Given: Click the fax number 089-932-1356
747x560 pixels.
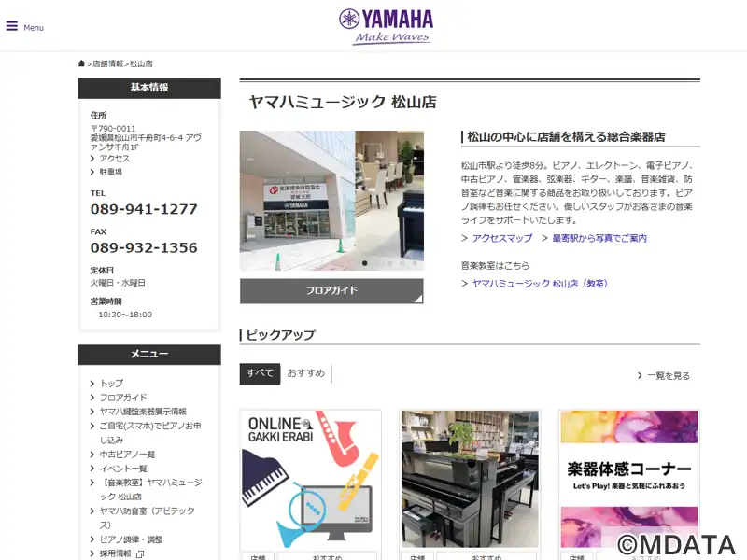Looking at the screenshot, I should [x=144, y=247].
